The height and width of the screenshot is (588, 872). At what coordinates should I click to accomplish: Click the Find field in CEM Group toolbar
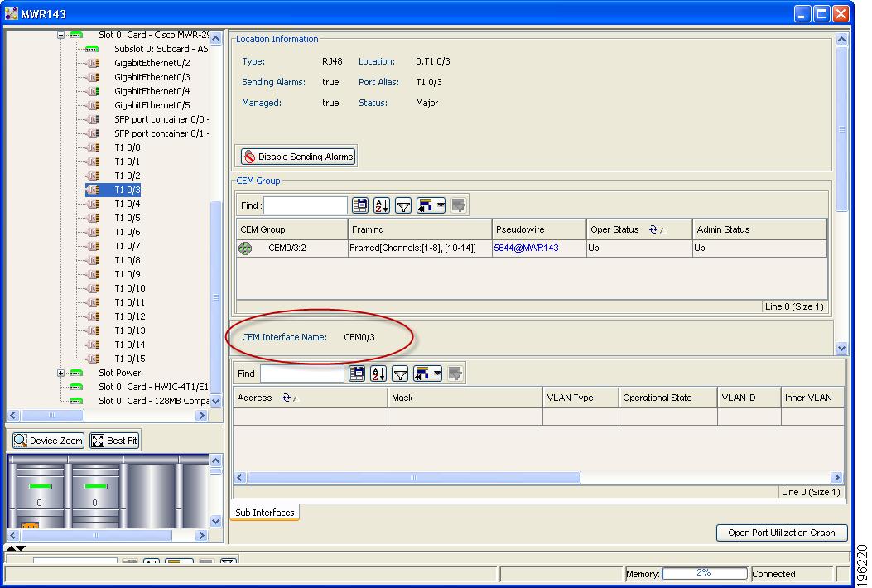tap(306, 205)
